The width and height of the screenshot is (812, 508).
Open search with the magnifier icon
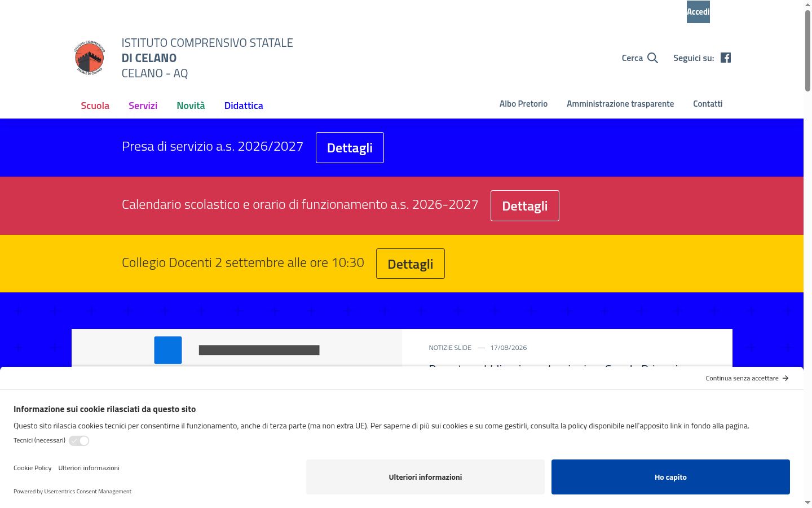(x=653, y=58)
